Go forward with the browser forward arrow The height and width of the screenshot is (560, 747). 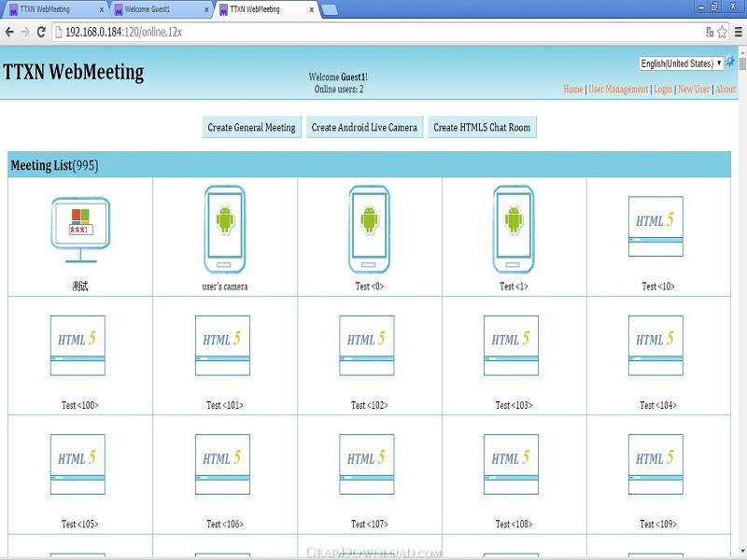(x=25, y=33)
